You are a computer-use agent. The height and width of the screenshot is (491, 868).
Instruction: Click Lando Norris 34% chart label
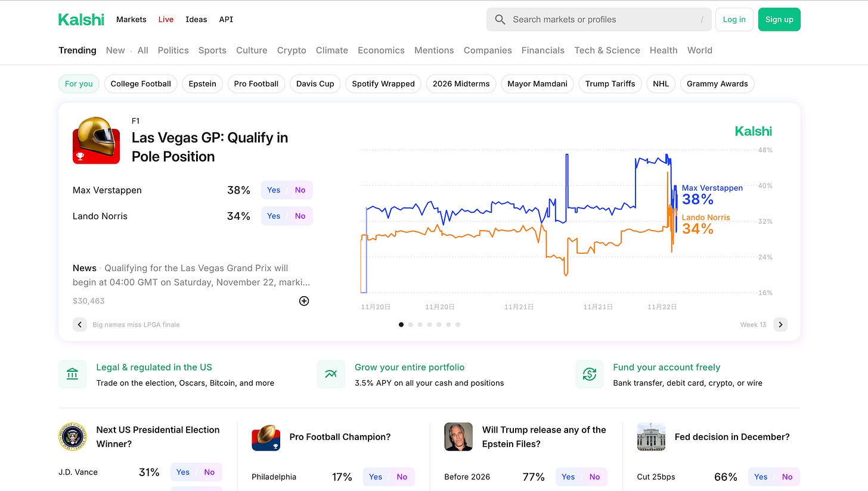[x=706, y=223]
